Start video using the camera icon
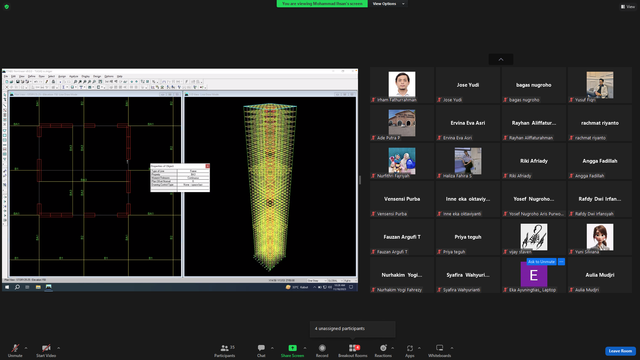The height and width of the screenshot is (360, 640). (x=46, y=350)
